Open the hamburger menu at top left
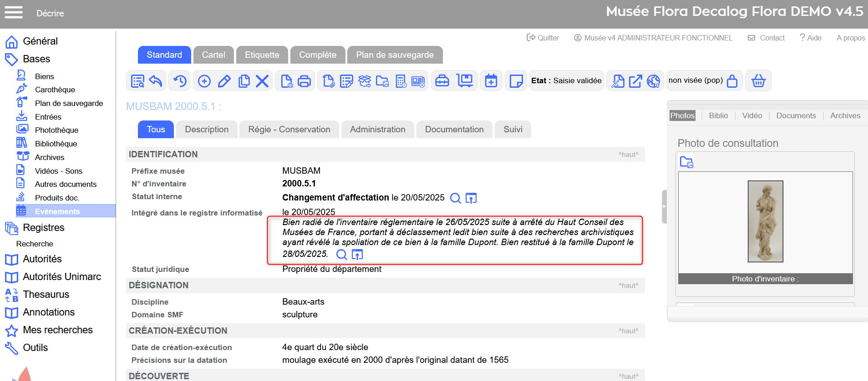The height and width of the screenshot is (381, 868). tap(14, 12)
